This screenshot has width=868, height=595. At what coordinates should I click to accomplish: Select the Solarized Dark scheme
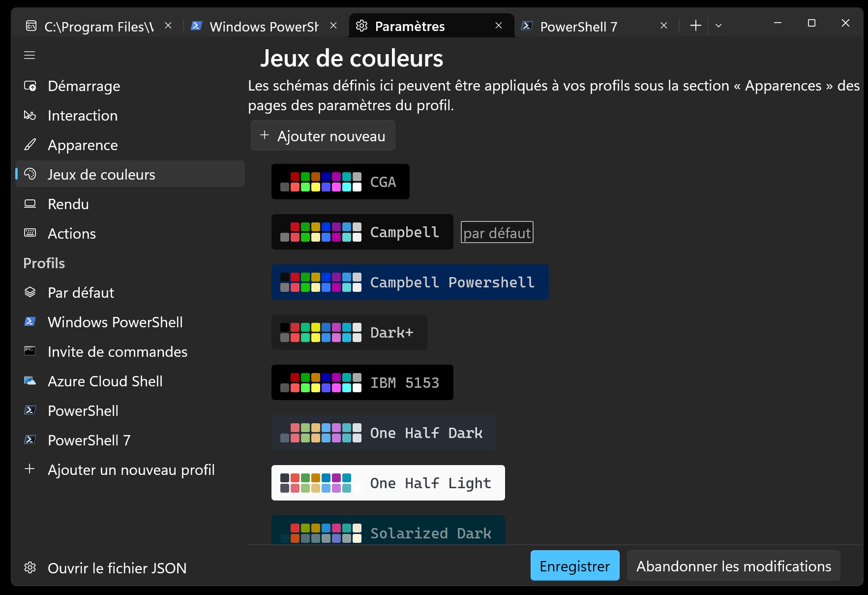388,530
